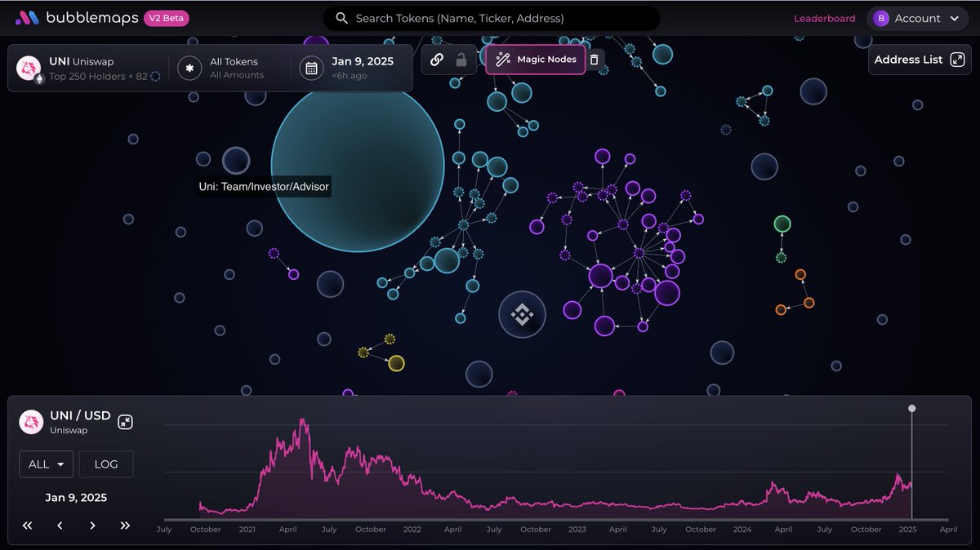980x550 pixels.
Task: Jump to the latest date arrow
Action: point(125,526)
